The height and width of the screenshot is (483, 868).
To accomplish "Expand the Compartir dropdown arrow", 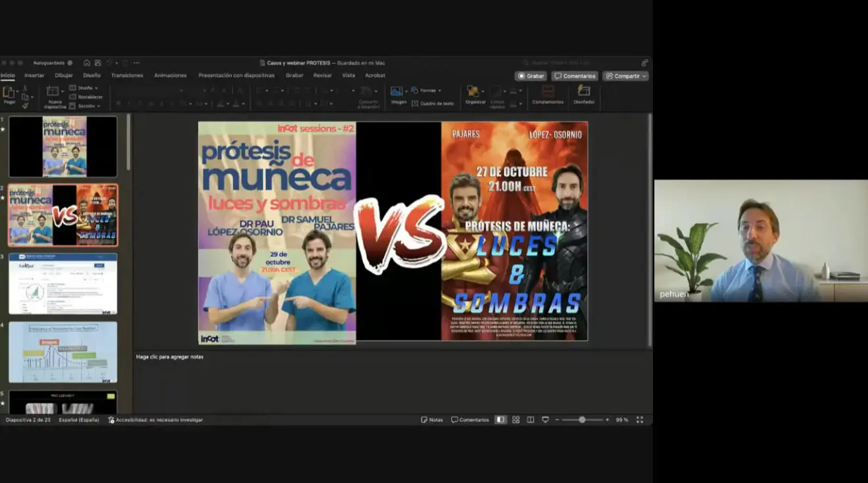I will 644,76.
